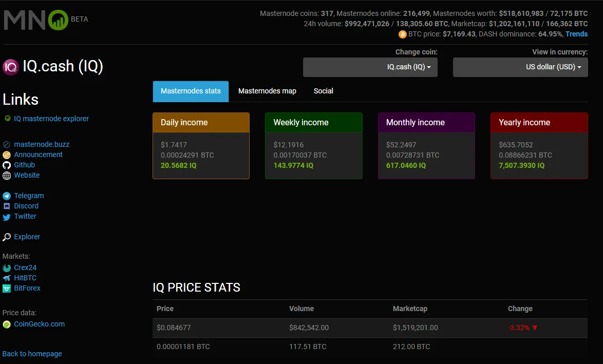The image size is (603, 364).
Task: Click the Announcement bitcoin icon
Action: point(7,155)
